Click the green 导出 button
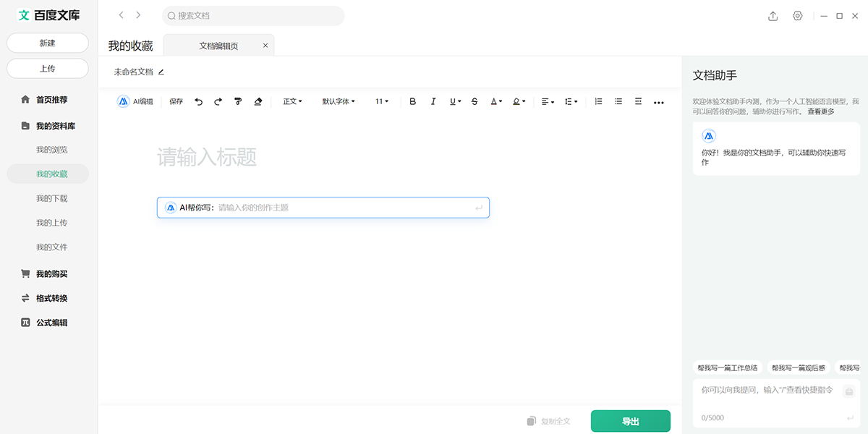Image resolution: width=868 pixels, height=434 pixels. coord(630,421)
